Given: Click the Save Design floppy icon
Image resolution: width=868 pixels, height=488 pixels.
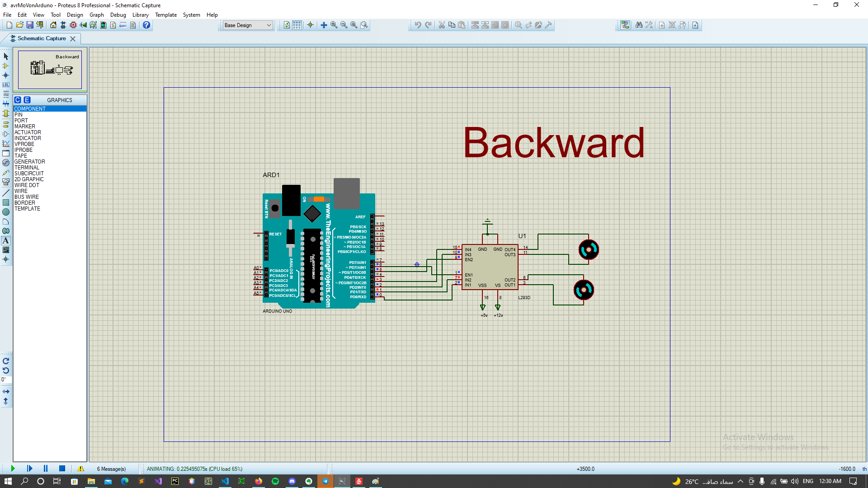Looking at the screenshot, I should tap(30, 25).
